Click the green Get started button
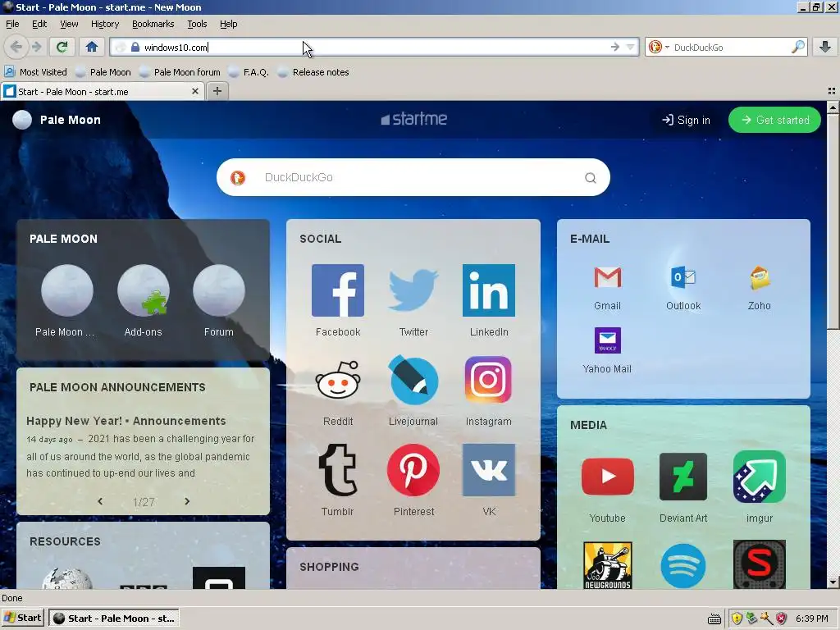Viewport: 840px width, 630px height. point(774,120)
